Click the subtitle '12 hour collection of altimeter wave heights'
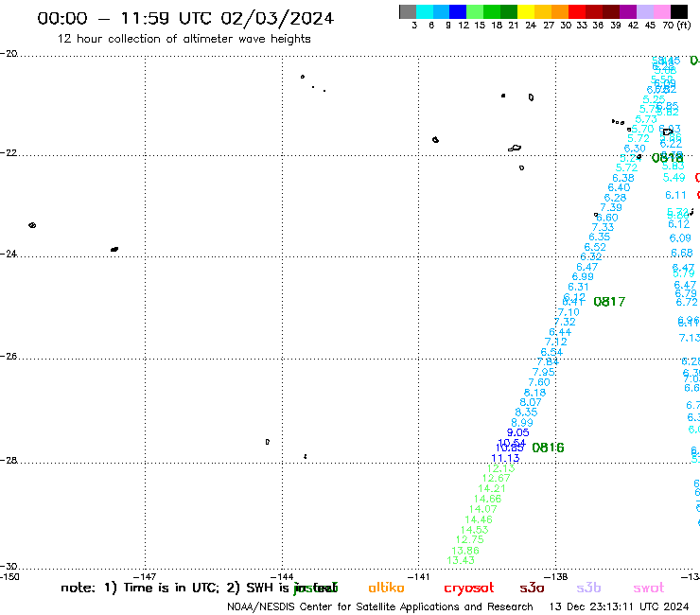Image resolution: width=700 pixels, height=615 pixels. coord(184,39)
